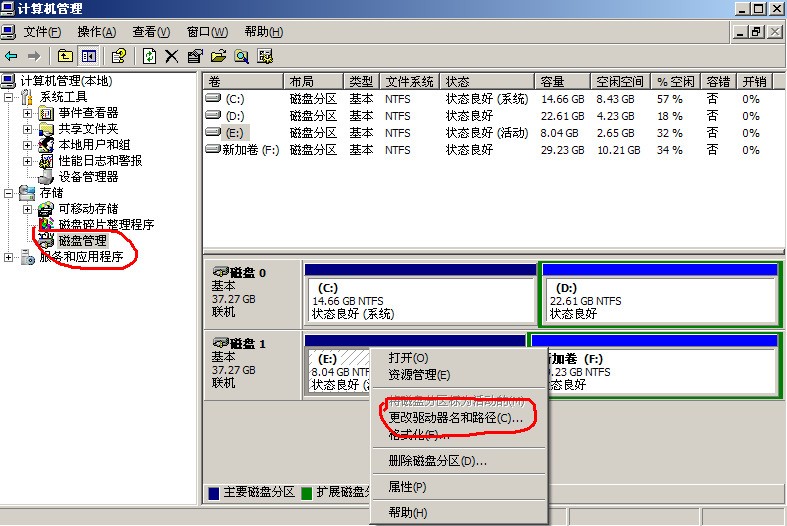The width and height of the screenshot is (787, 526).
Task: Click the 状态良好 (活动) status cell
Action: [x=487, y=133]
